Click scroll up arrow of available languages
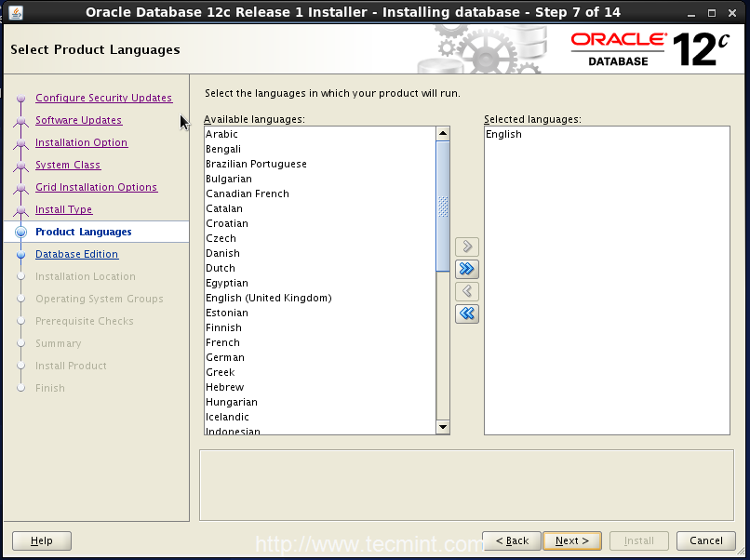Image resolution: width=750 pixels, height=560 pixels. coord(443,133)
